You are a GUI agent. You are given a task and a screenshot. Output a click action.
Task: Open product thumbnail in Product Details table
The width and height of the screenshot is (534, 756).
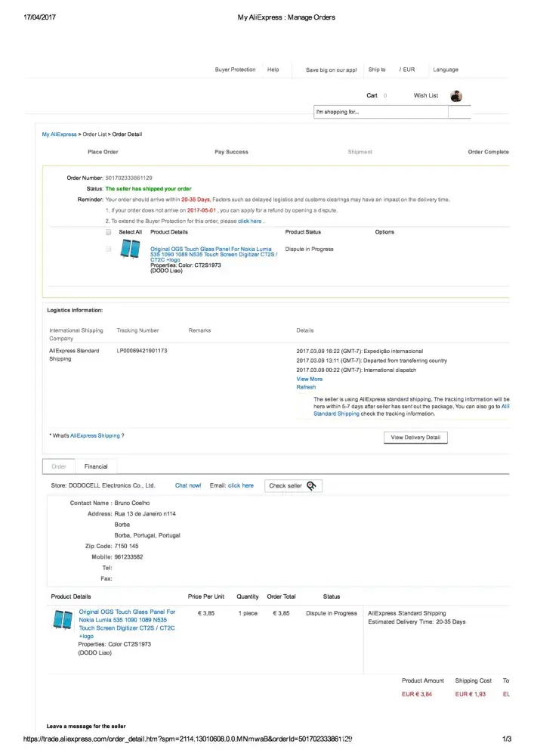click(x=63, y=620)
